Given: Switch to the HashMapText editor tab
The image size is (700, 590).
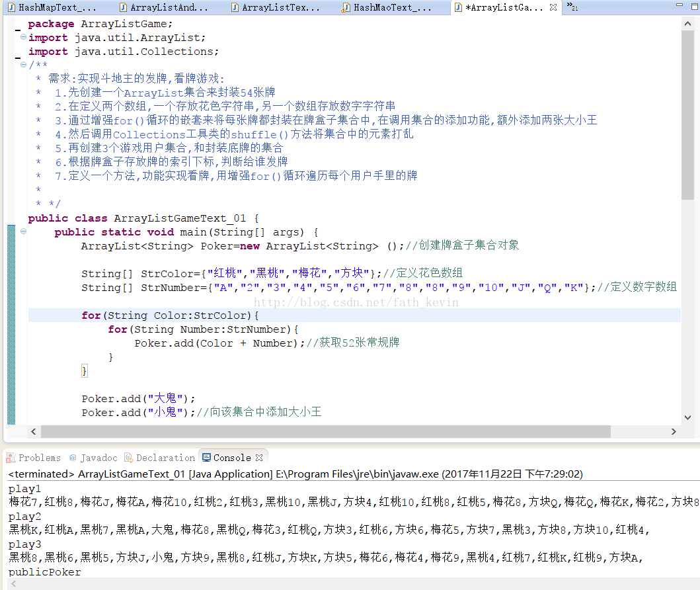Looking at the screenshot, I should pos(53,7).
